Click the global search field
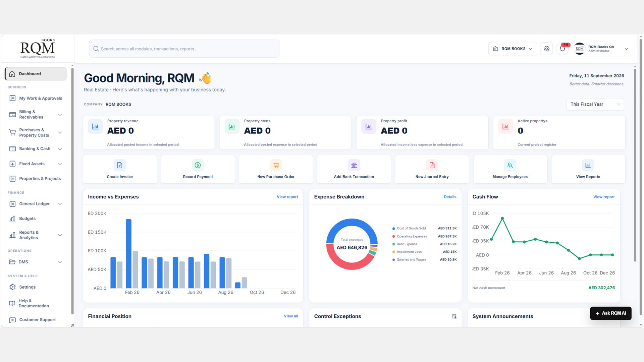Image resolution: width=644 pixels, height=362 pixels. click(184, 49)
